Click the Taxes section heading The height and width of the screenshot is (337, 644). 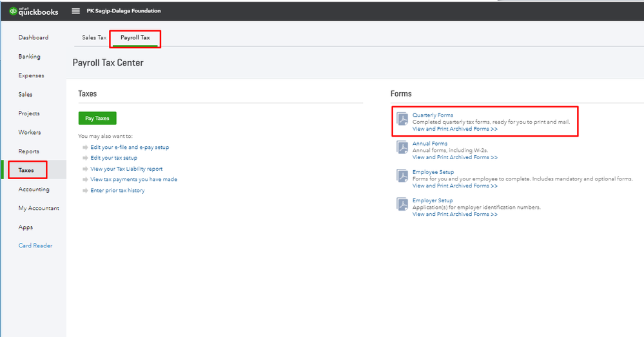point(88,93)
